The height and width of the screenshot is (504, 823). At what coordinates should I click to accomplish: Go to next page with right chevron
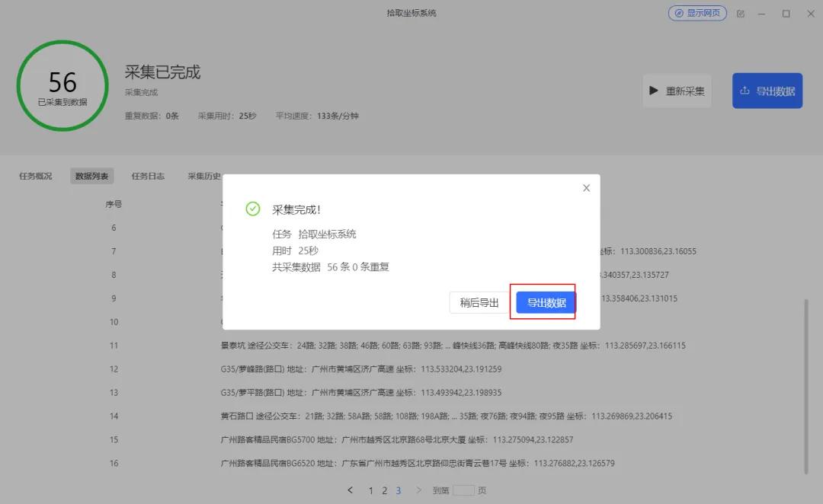(418, 490)
